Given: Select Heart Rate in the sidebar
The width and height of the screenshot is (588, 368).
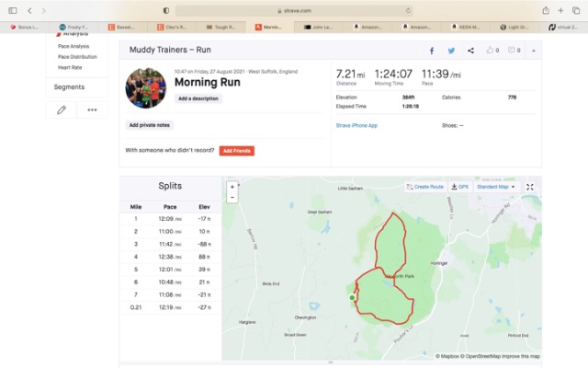Looking at the screenshot, I should click(70, 67).
